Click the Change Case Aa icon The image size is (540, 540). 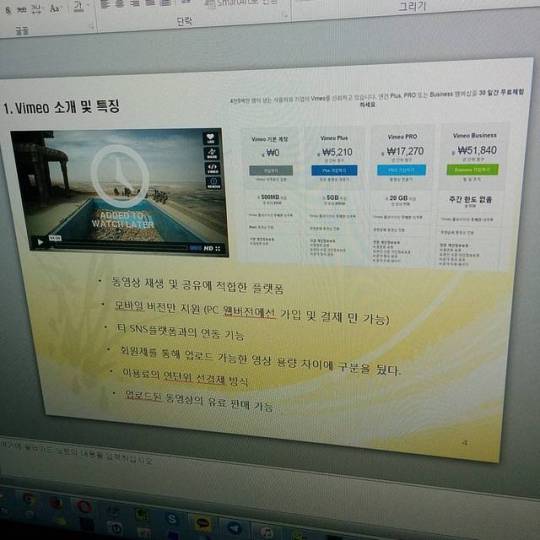(x=54, y=9)
